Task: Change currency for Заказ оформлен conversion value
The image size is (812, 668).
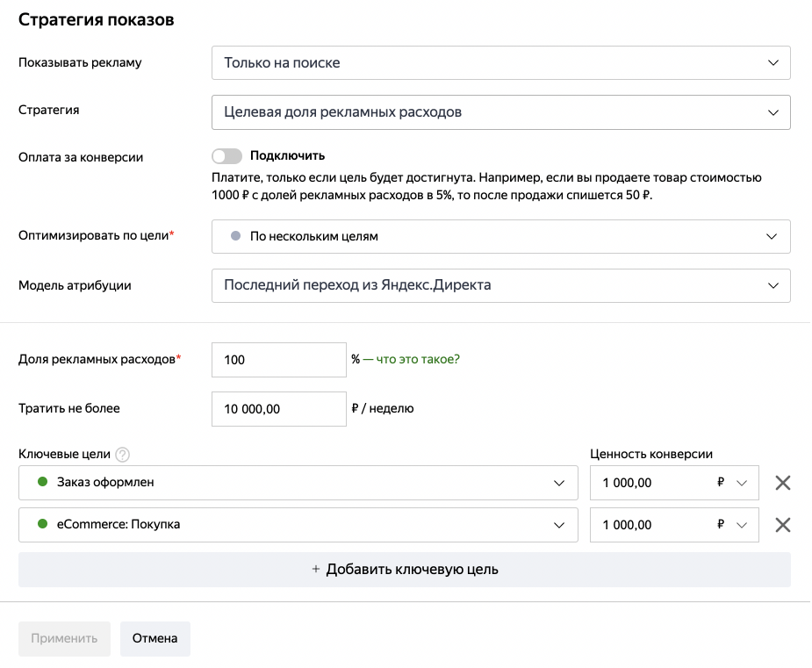Action: [x=732, y=483]
